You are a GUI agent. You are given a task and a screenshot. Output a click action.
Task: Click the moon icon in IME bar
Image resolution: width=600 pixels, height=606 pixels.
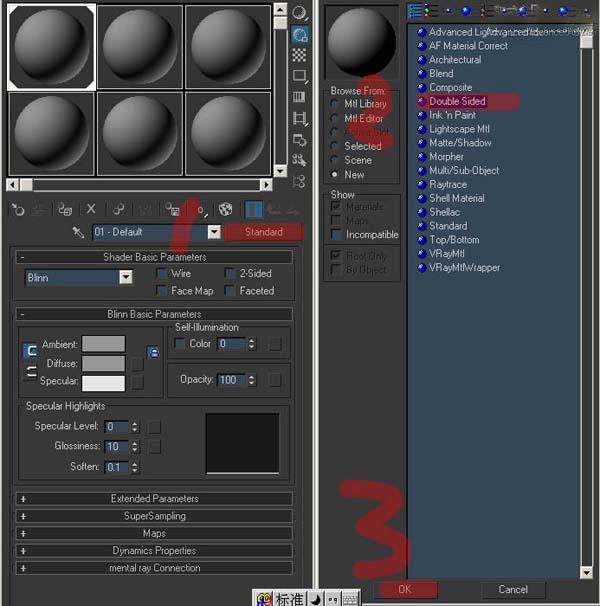[x=316, y=599]
